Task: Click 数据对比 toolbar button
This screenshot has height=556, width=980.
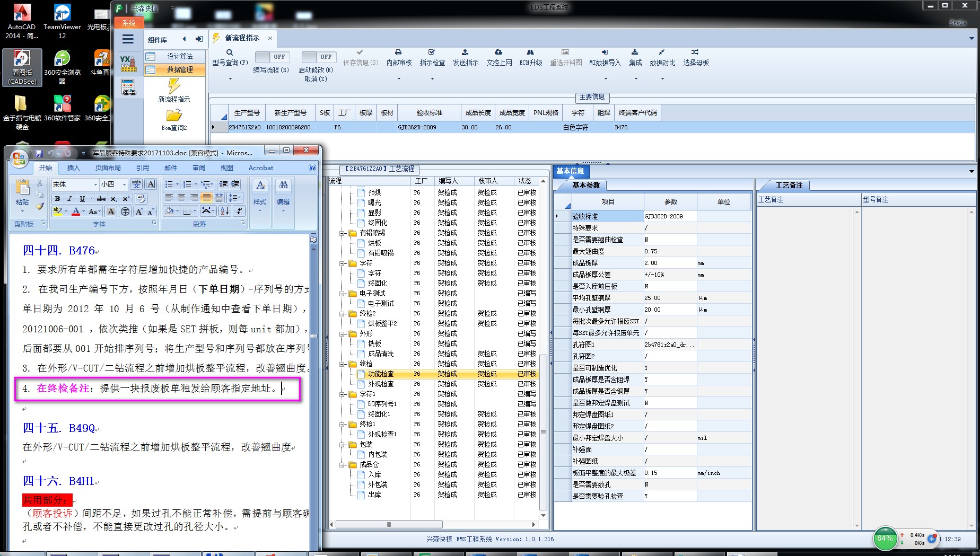Action: coord(662,58)
